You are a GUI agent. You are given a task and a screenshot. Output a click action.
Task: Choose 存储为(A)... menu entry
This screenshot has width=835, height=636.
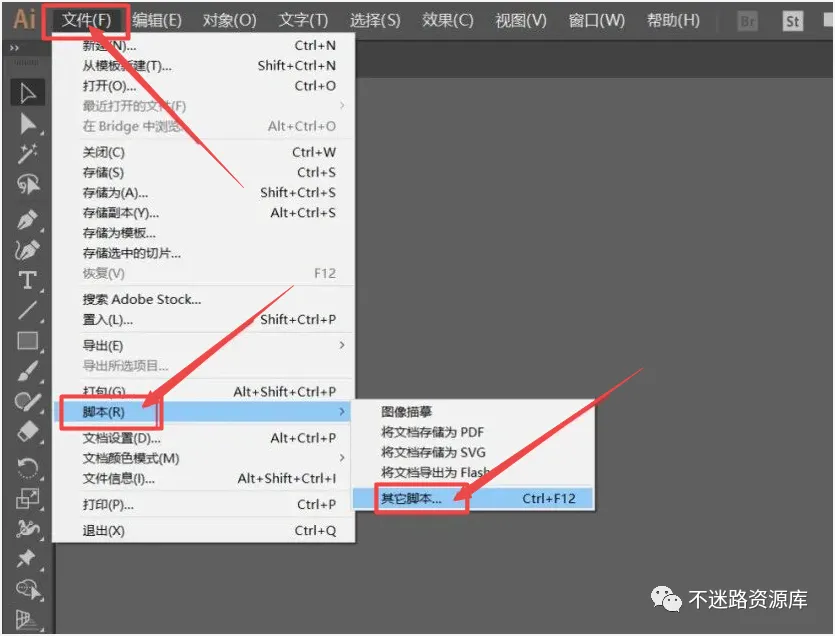click(x=203, y=193)
